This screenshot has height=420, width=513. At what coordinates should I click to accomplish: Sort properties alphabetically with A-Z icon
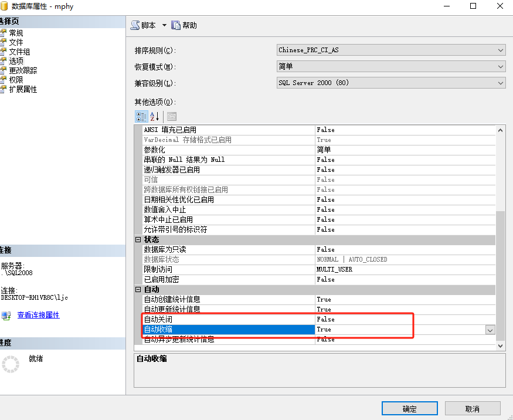pos(154,116)
